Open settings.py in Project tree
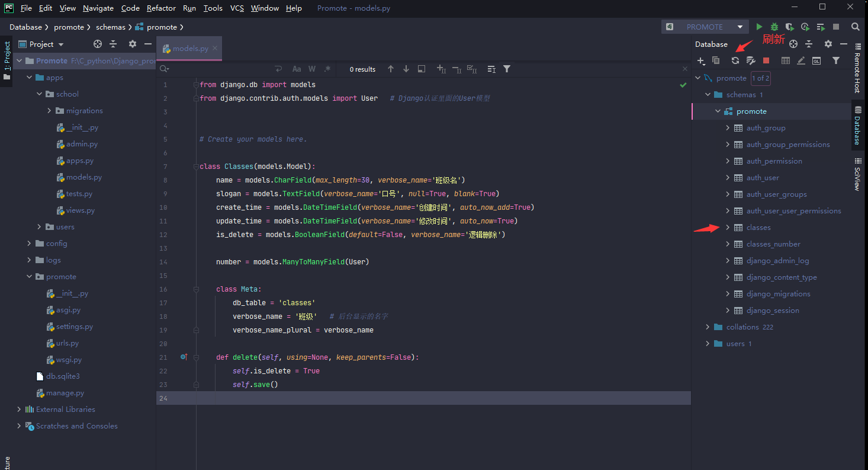The width and height of the screenshot is (868, 470). click(x=75, y=327)
